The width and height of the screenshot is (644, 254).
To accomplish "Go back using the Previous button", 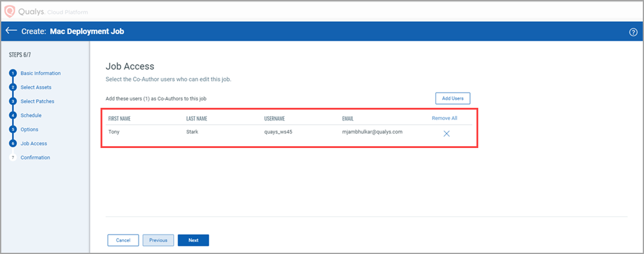I will [158, 240].
